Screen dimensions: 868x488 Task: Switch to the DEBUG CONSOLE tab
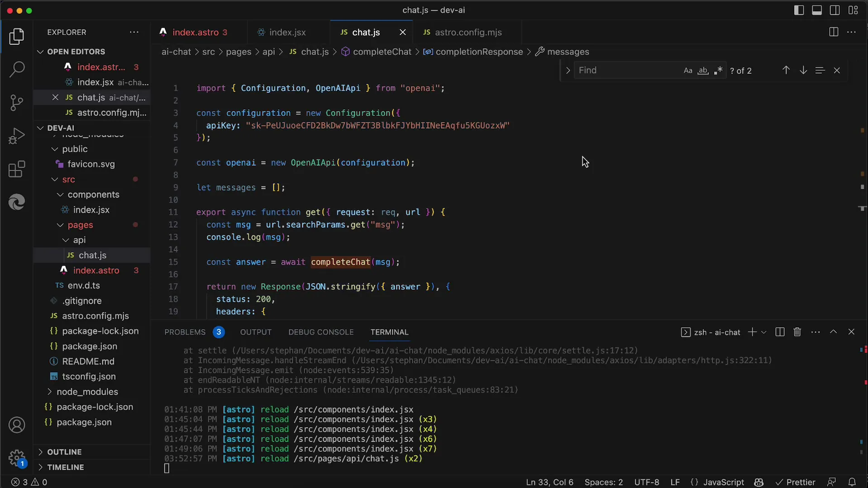click(x=321, y=332)
